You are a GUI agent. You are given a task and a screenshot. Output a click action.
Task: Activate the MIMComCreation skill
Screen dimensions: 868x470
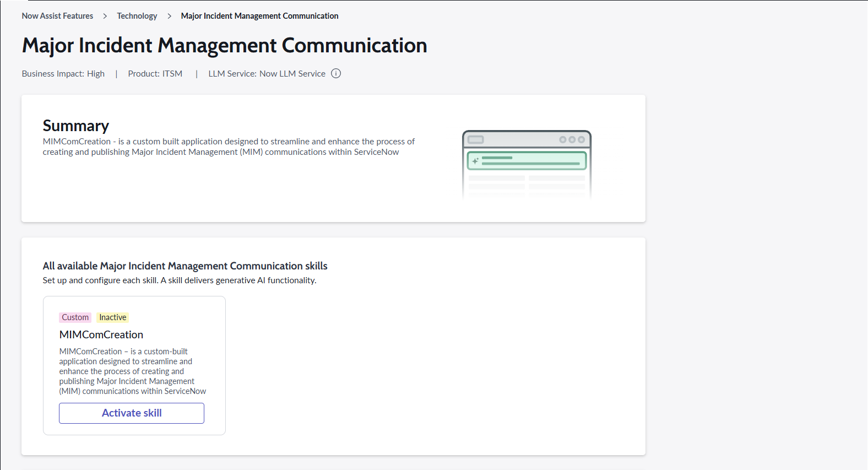pyautogui.click(x=132, y=413)
